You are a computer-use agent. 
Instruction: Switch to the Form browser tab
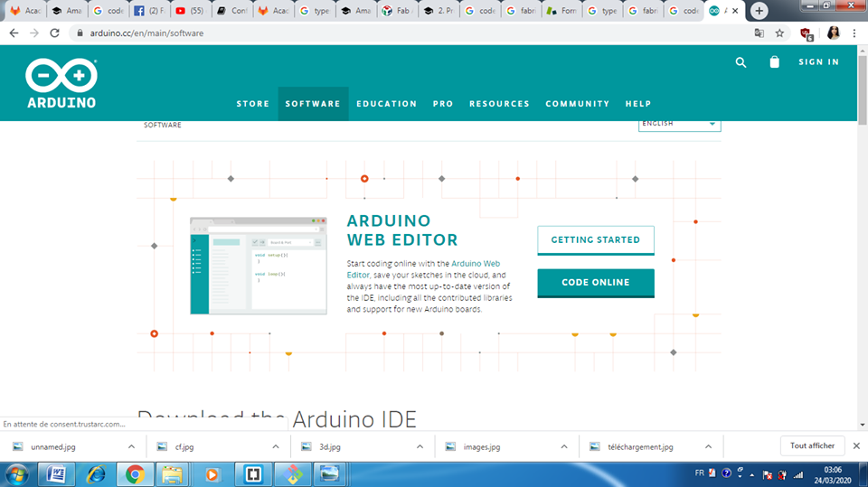pos(561,11)
